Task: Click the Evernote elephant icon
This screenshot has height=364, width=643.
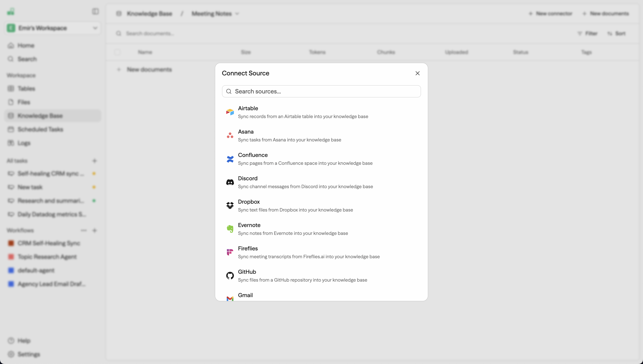Action: coord(230,229)
